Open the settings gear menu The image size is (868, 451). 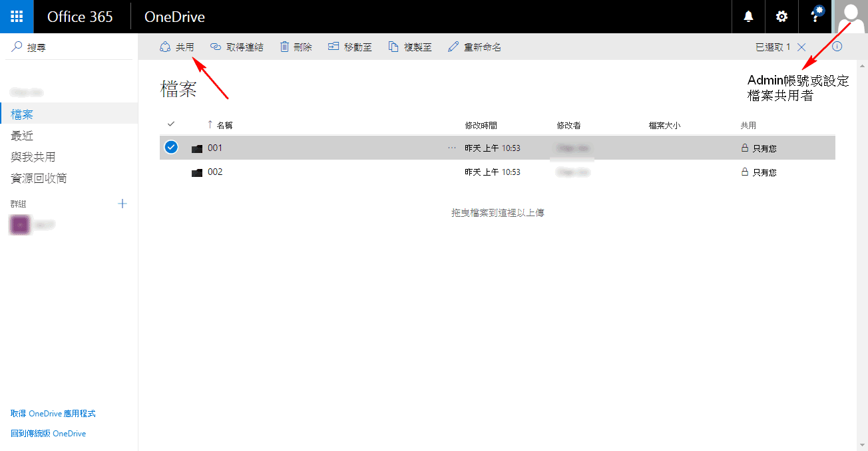[x=782, y=17]
